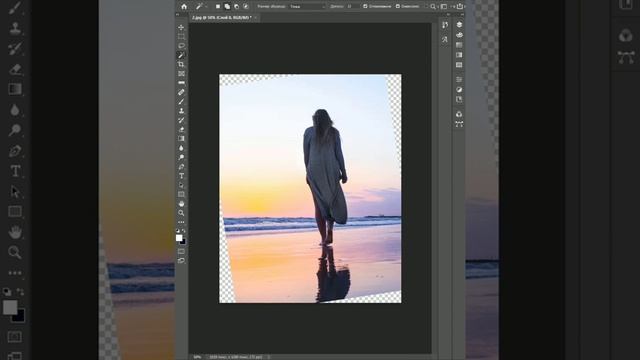
Task: Select the History Brush tool
Action: click(181, 120)
